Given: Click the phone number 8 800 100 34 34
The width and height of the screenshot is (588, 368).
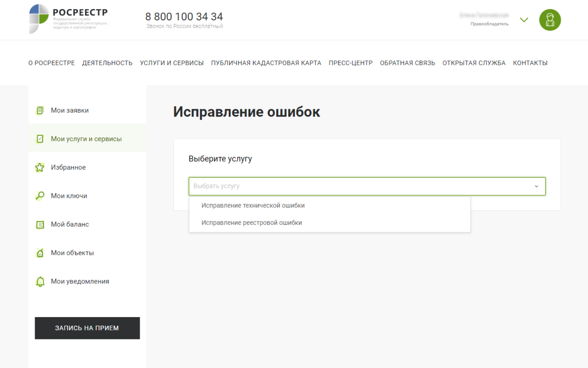Looking at the screenshot, I should coord(184,17).
